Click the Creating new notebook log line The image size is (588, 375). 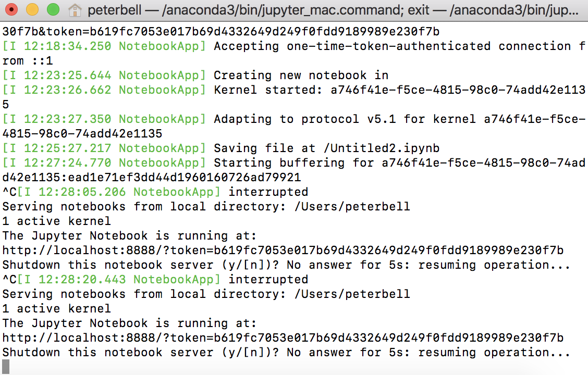[x=195, y=76]
